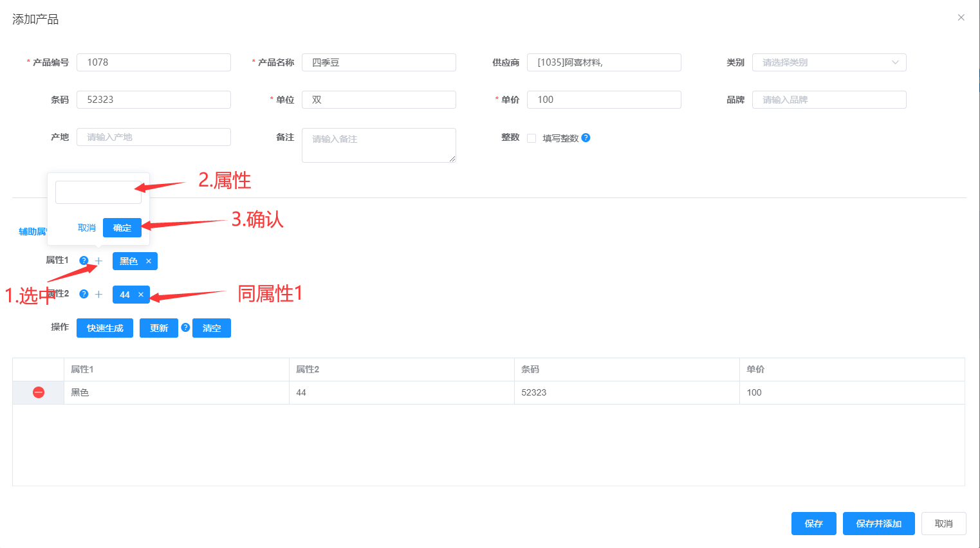Click the 保存 button
Image resolution: width=980 pixels, height=548 pixels.
pyautogui.click(x=813, y=524)
